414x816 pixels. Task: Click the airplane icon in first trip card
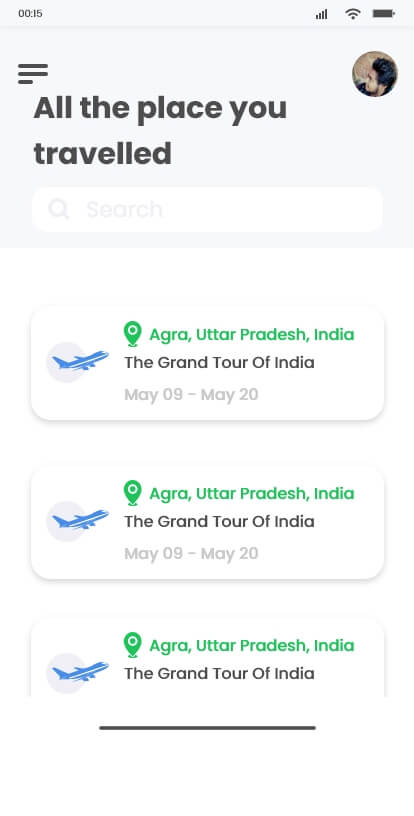(80, 361)
